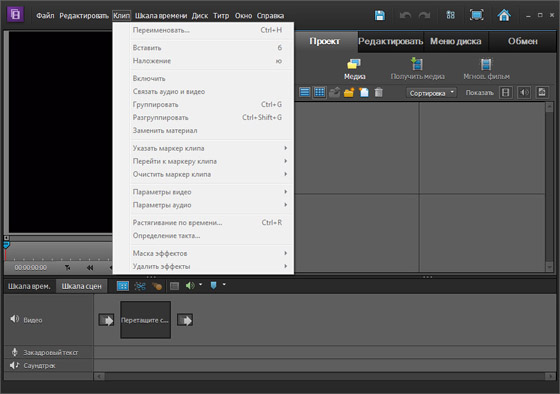Choose Группировать menu entry

point(204,105)
